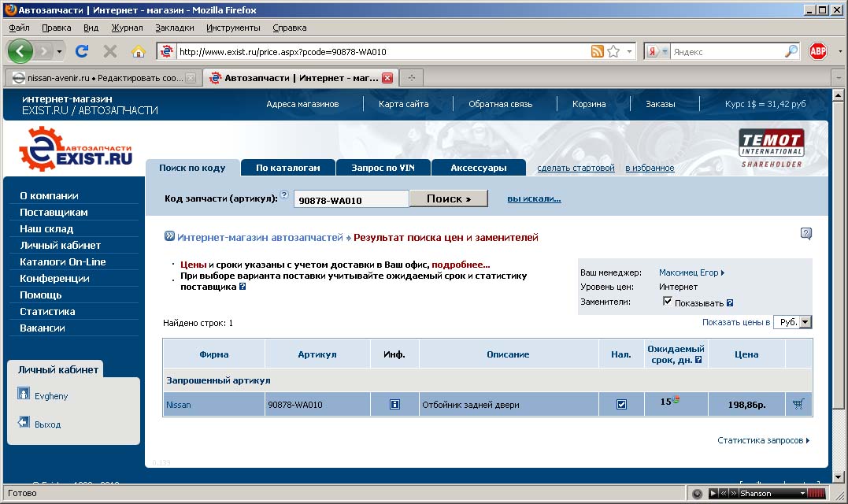Click in the Код запчасти input field
The width and height of the screenshot is (848, 504).
coord(351,199)
